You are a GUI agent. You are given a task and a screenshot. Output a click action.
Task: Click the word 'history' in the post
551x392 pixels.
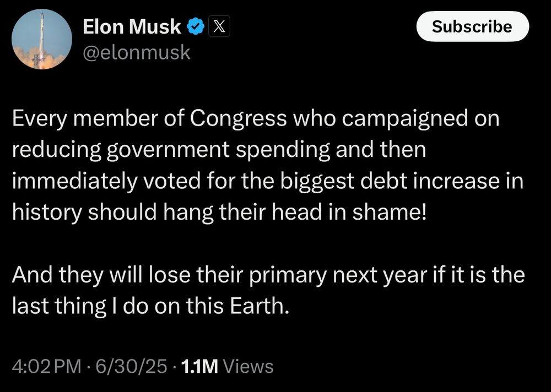pyautogui.click(x=47, y=213)
